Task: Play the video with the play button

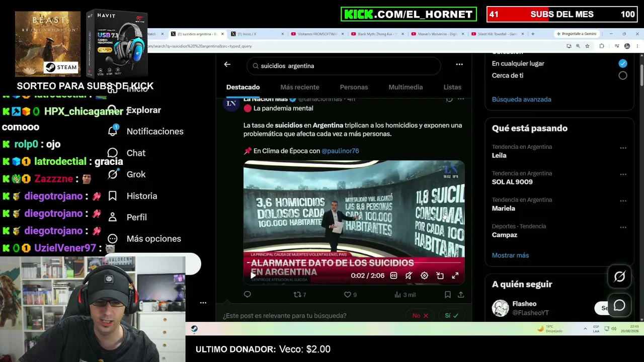Action: coord(253,276)
